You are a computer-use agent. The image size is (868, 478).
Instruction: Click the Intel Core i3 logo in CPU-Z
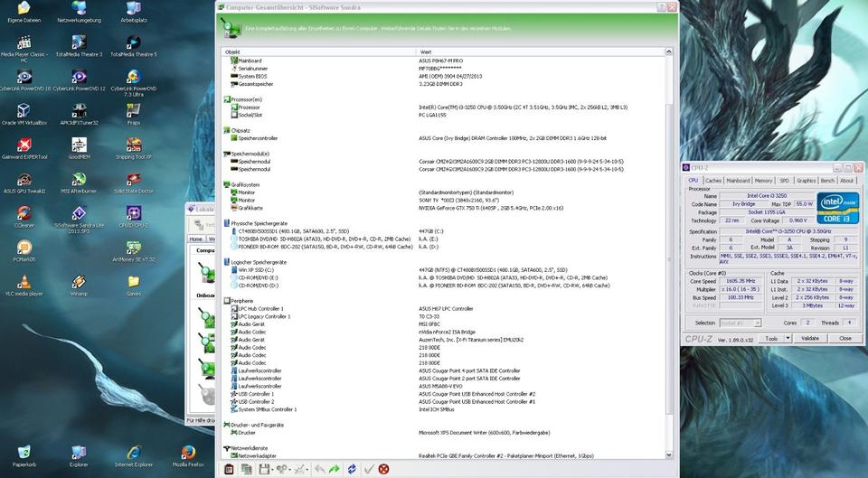(838, 208)
